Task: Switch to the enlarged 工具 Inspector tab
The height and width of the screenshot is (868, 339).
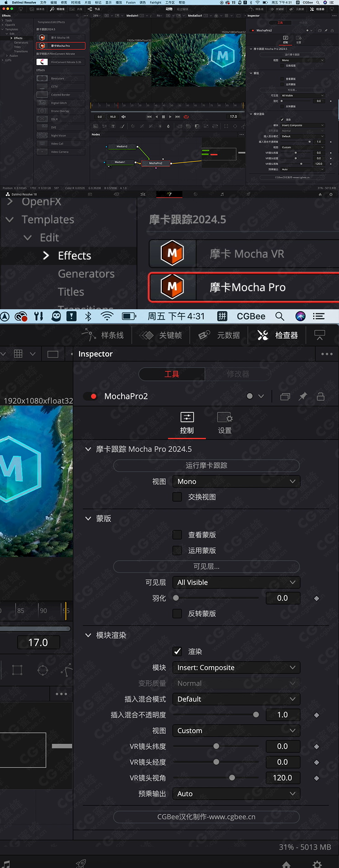Action: [x=172, y=374]
